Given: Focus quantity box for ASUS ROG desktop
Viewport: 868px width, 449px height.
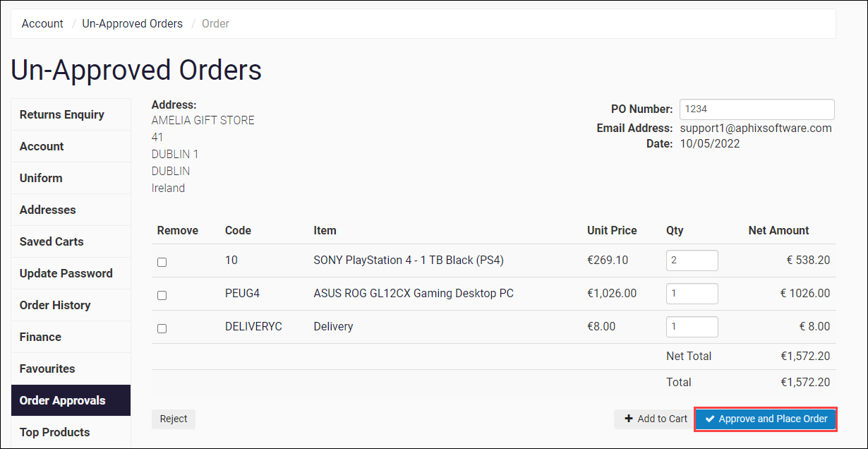Looking at the screenshot, I should coord(692,294).
